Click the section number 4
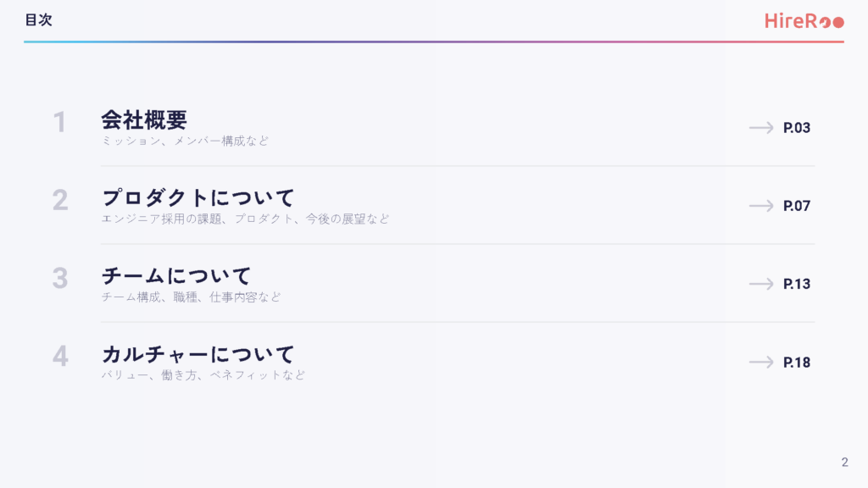868x488 pixels. click(59, 357)
